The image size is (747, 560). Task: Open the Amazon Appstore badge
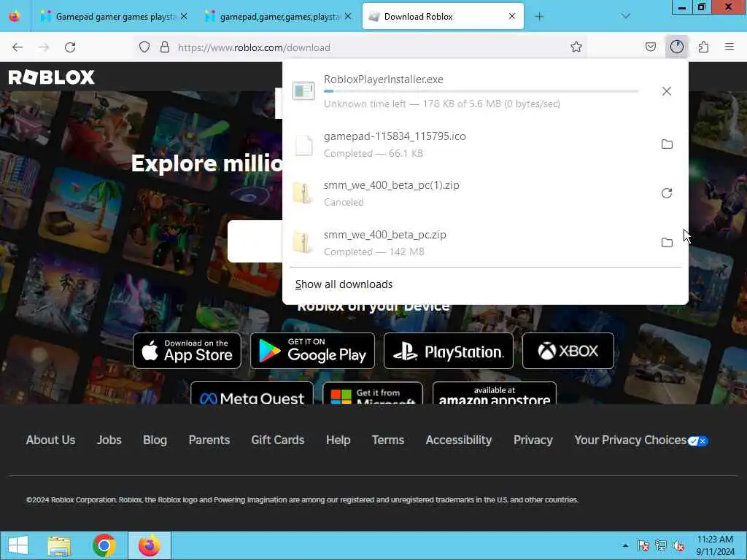[x=494, y=393]
